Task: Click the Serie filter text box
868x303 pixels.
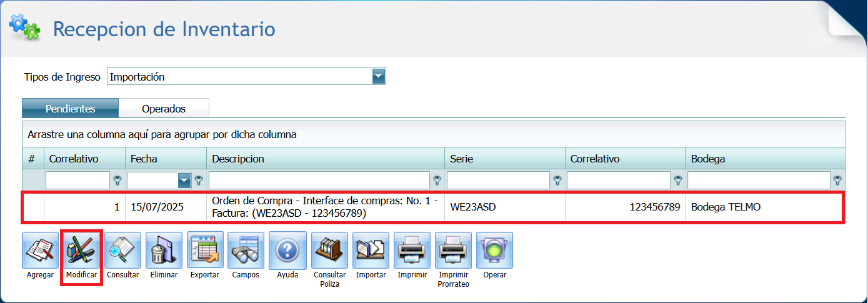Action: 498,180
